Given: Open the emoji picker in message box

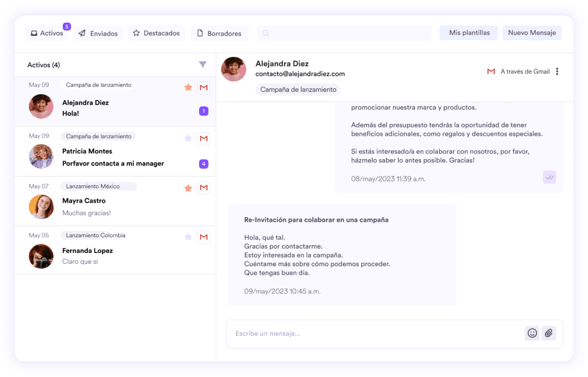Looking at the screenshot, I should pyautogui.click(x=532, y=333).
